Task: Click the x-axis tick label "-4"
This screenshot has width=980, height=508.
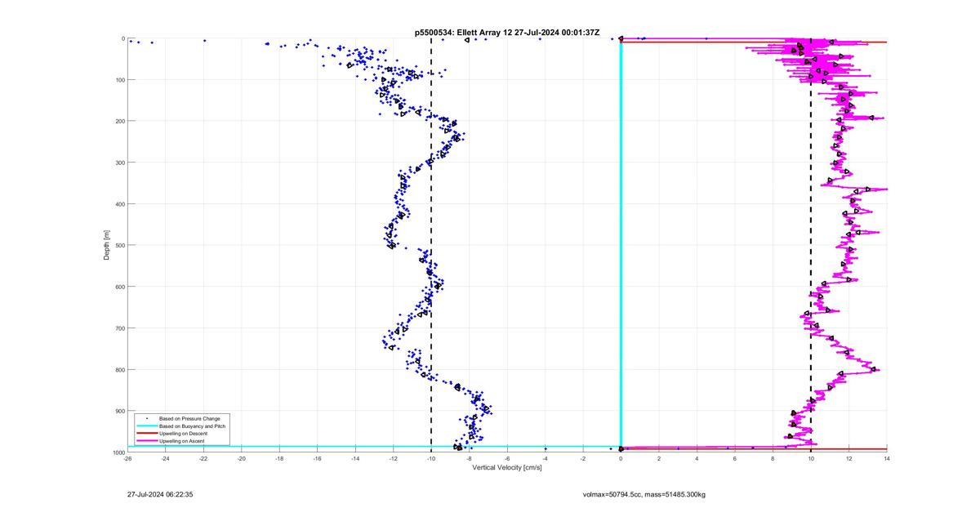Action: pos(546,458)
